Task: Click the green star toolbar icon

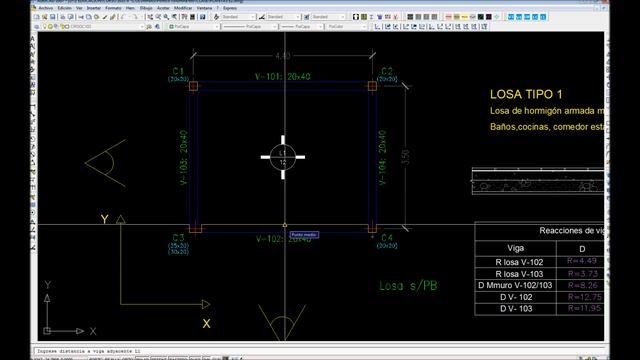Action: click(x=497, y=17)
